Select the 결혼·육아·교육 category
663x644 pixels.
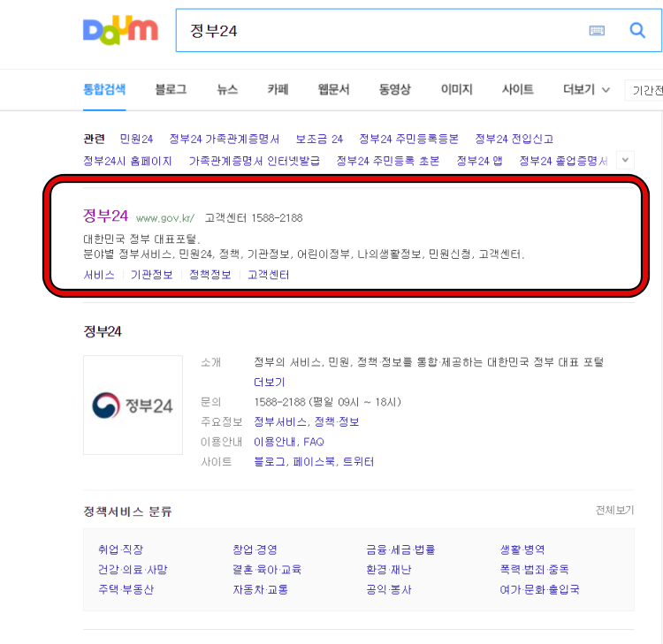267,570
